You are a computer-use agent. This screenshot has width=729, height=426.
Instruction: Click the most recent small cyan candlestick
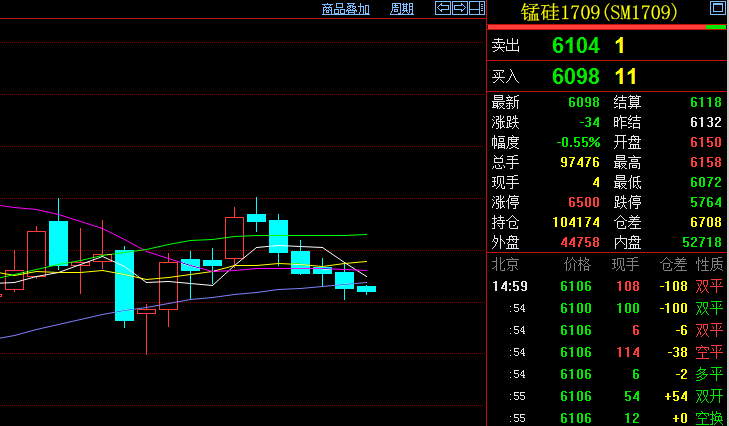pyautogui.click(x=366, y=289)
